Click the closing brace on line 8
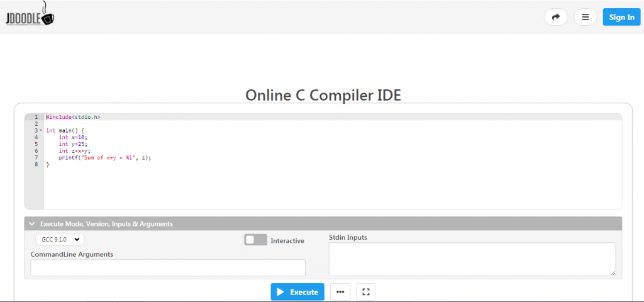 (47, 165)
